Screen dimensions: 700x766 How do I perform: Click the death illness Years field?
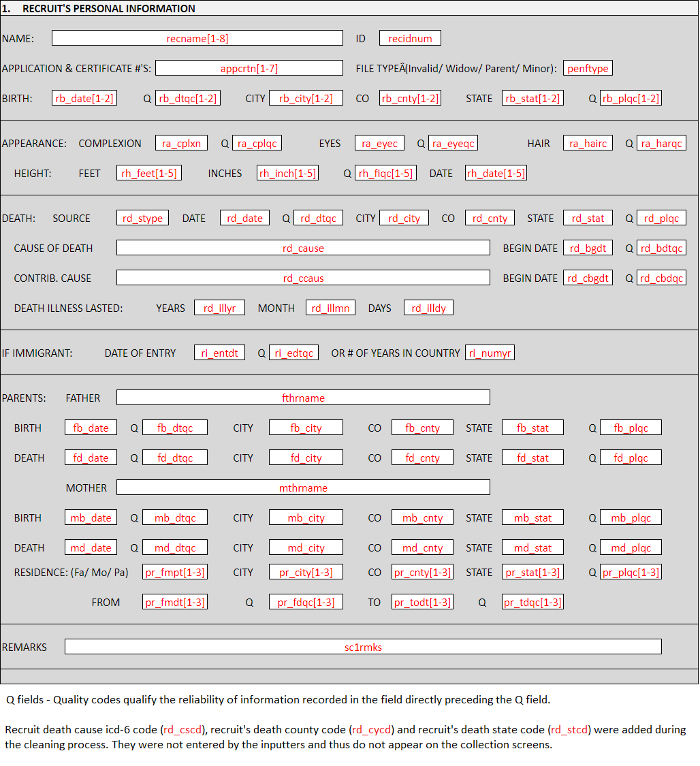click(219, 308)
